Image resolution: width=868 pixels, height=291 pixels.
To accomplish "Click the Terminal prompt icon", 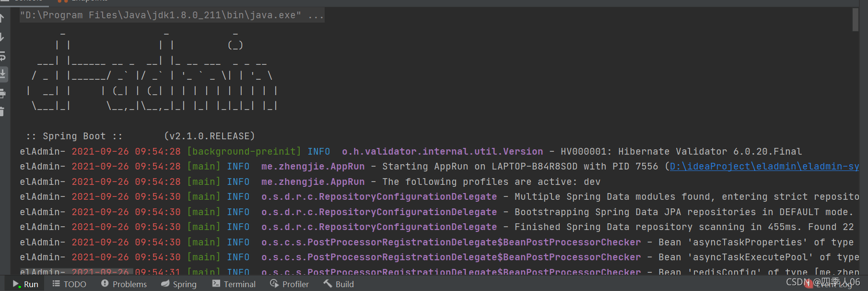I will click(x=216, y=283).
